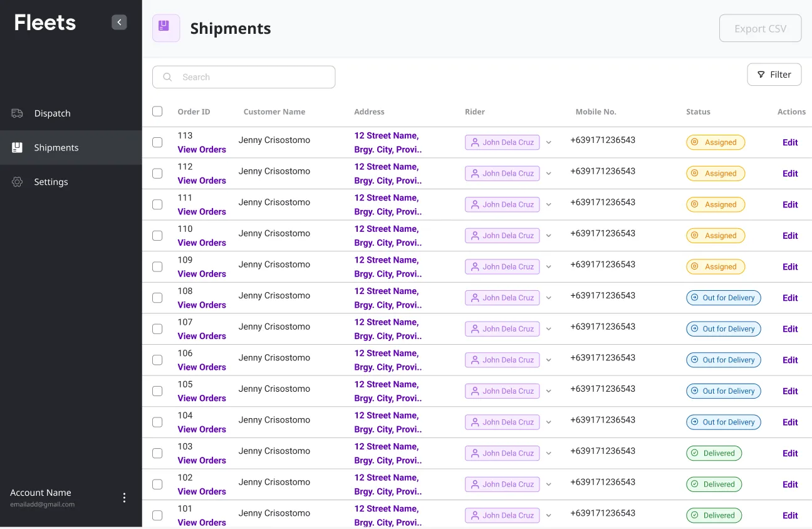Screen dimensions: 812x529
Task: Open Shipments in the sidebar
Action: 71,148
